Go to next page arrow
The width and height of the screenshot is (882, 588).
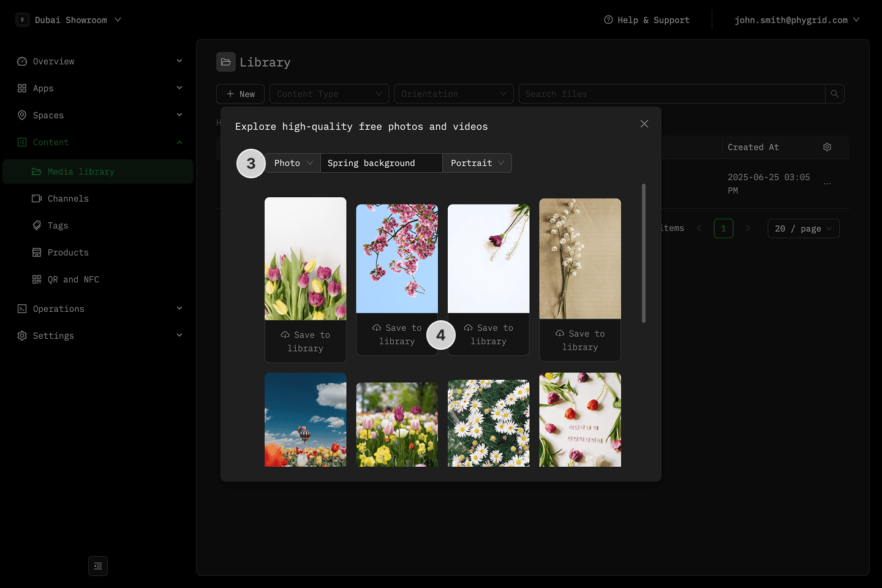pos(748,228)
